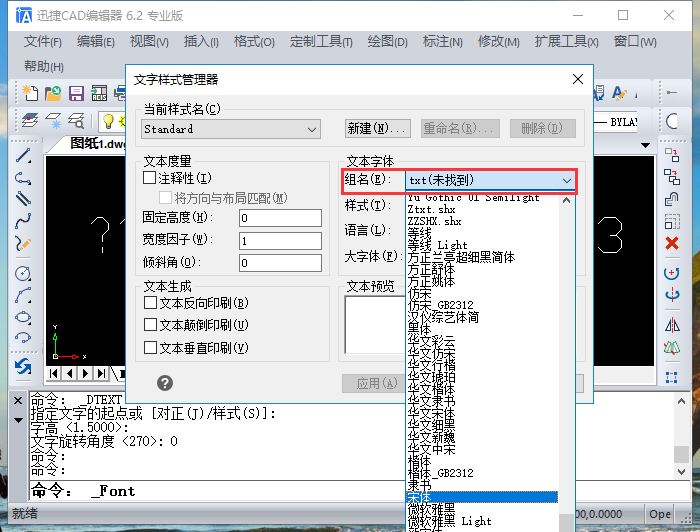The image size is (700, 532).
Task: Enable the 注释性(I) checkbox
Action: point(150,178)
